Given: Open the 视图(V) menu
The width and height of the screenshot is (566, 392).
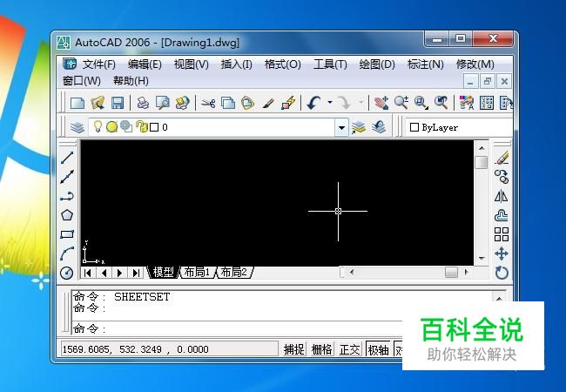Looking at the screenshot, I should click(191, 64).
